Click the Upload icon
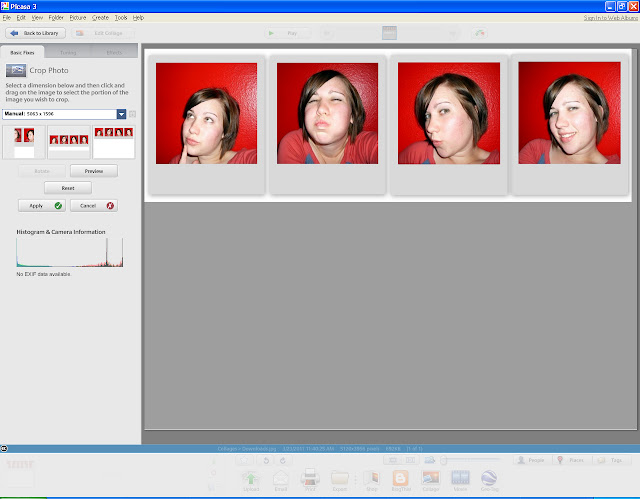640x499 pixels. (251, 480)
